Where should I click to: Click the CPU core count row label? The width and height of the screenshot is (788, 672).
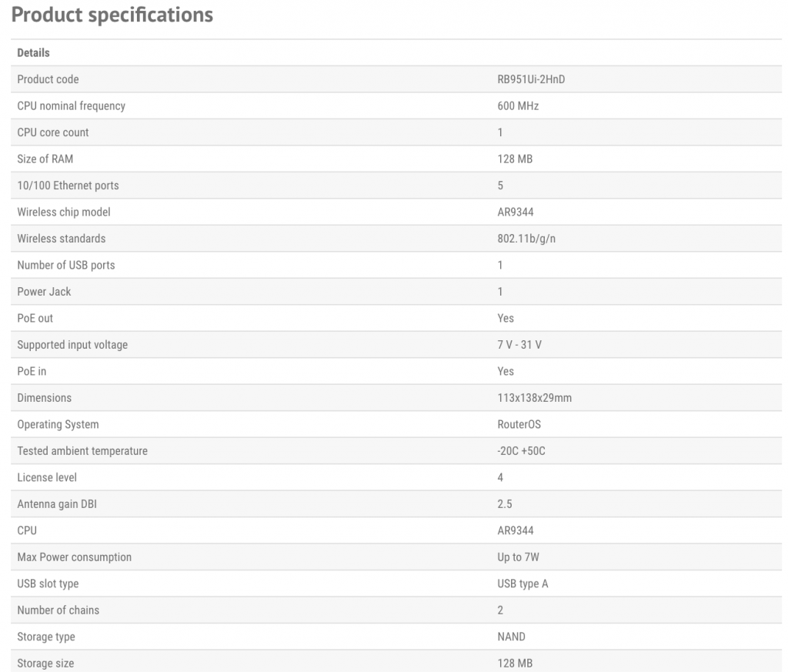[x=53, y=132]
